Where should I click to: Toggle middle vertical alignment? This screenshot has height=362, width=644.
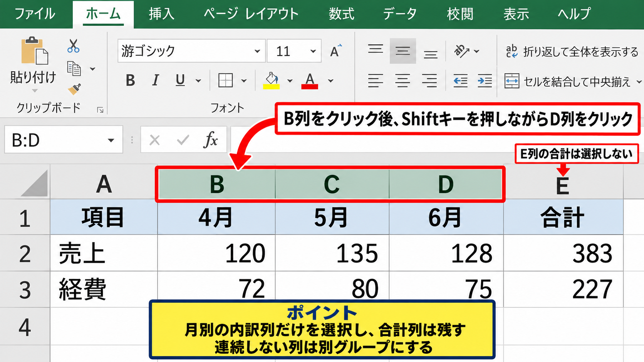[403, 51]
